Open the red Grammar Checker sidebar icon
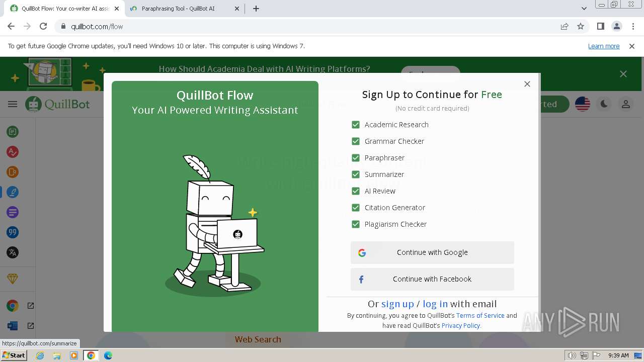The image size is (644, 362). coord(13,152)
